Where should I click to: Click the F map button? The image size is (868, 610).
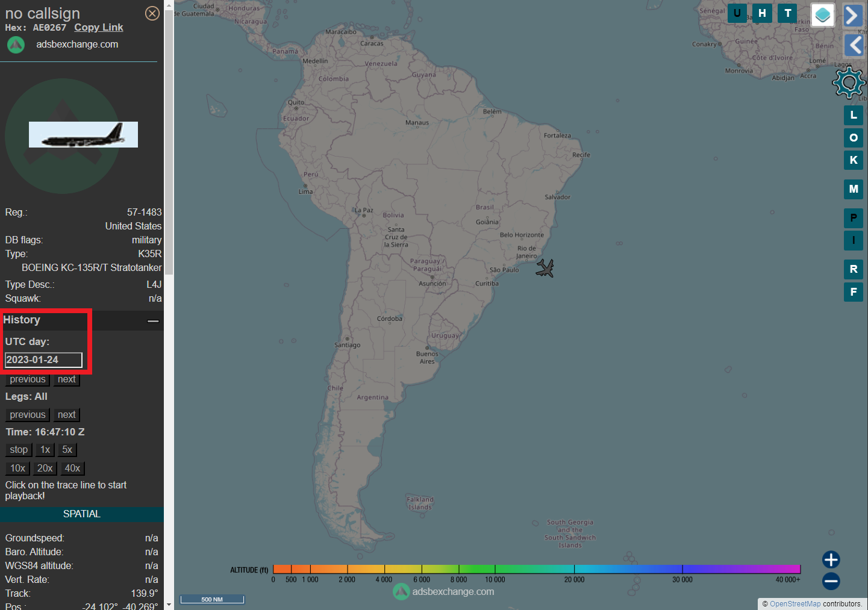coord(854,292)
